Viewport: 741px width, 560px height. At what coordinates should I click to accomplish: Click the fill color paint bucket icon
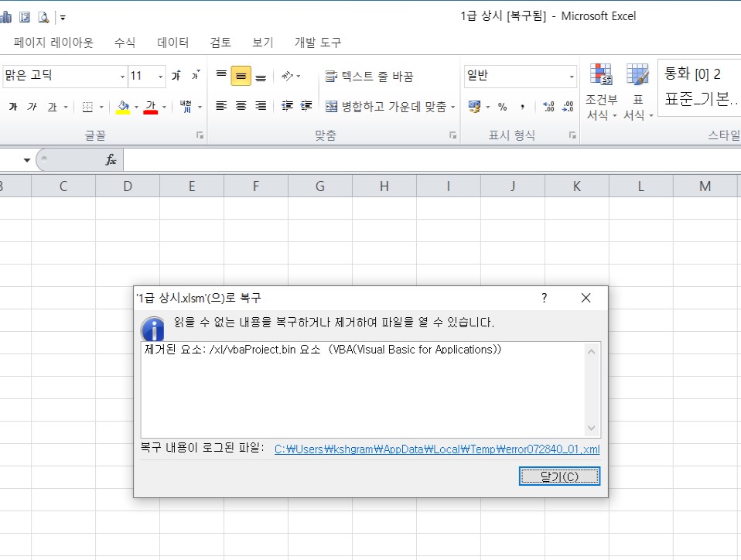tap(123, 107)
